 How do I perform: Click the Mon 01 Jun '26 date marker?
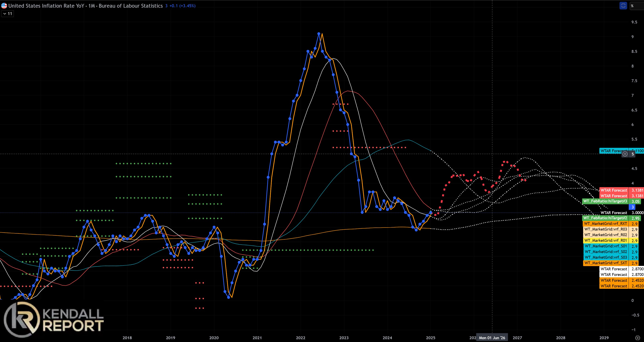coord(492,338)
